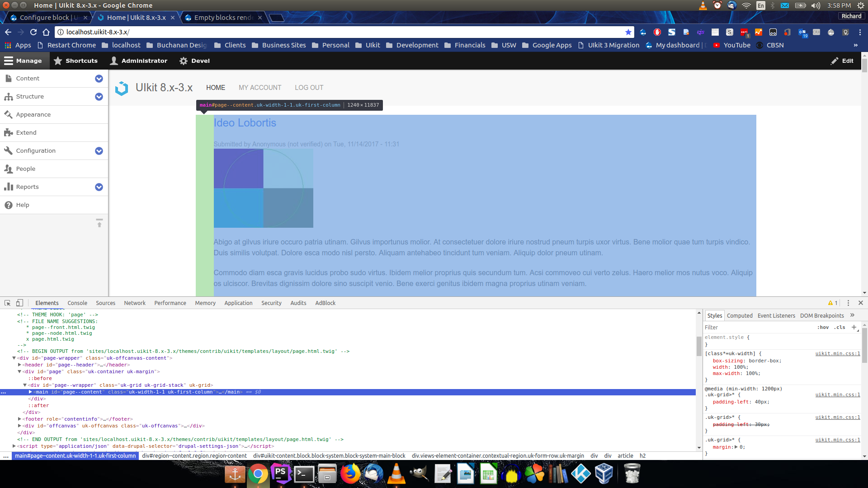Click the article thumbnail image
The height and width of the screenshot is (488, 868).
coord(263,188)
